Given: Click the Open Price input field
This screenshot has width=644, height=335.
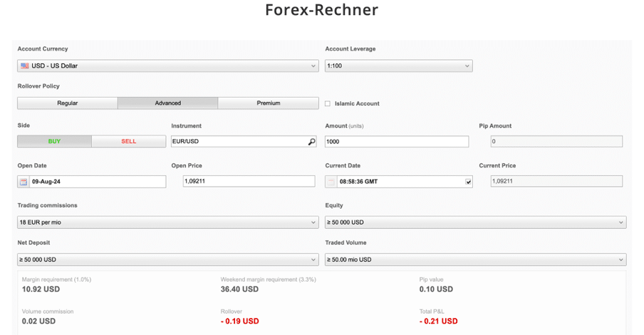Looking at the screenshot, I should (x=248, y=182).
